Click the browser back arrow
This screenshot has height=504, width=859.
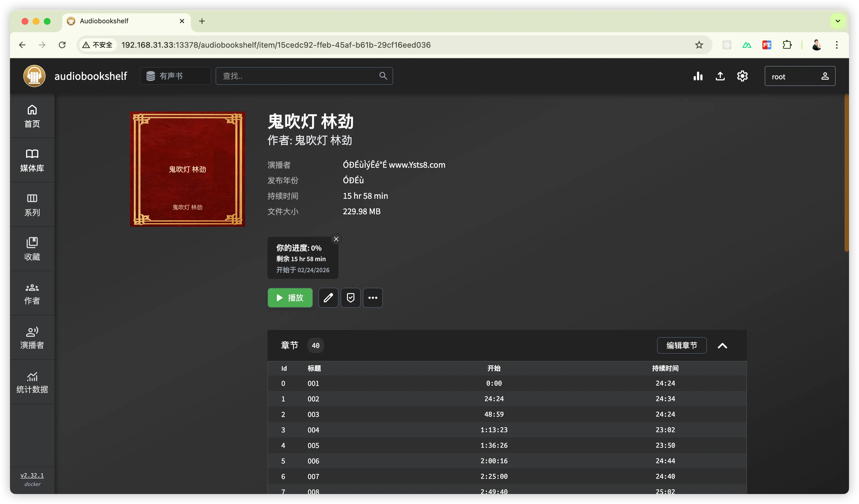point(22,45)
